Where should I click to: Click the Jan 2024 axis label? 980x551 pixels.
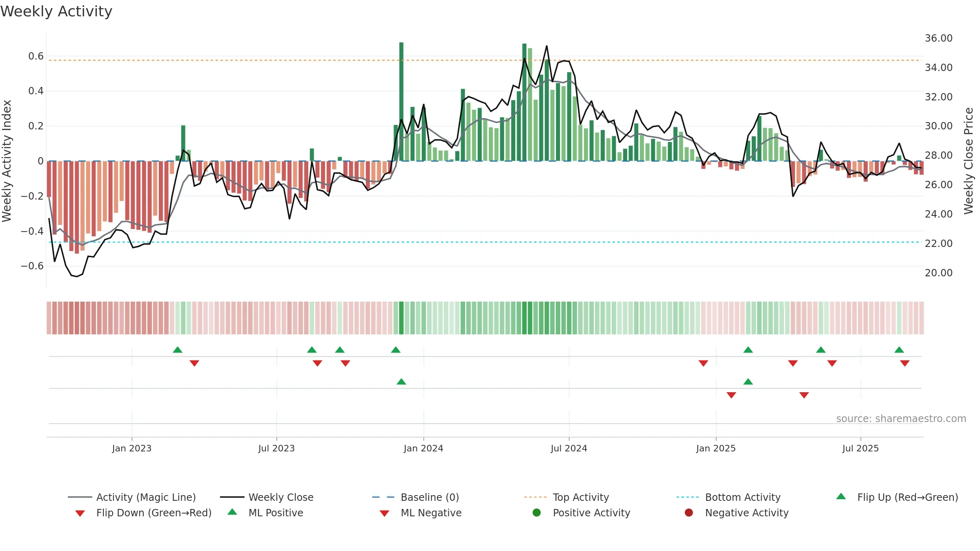[423, 449]
